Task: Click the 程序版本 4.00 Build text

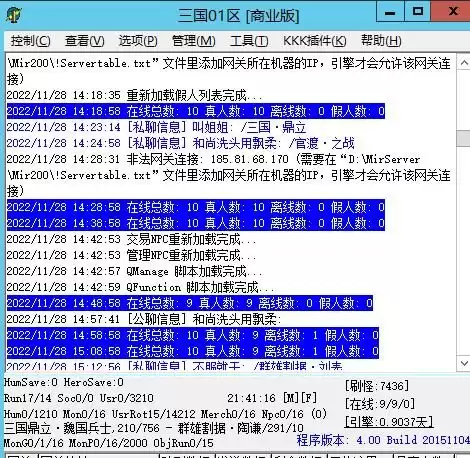Action: click(383, 440)
